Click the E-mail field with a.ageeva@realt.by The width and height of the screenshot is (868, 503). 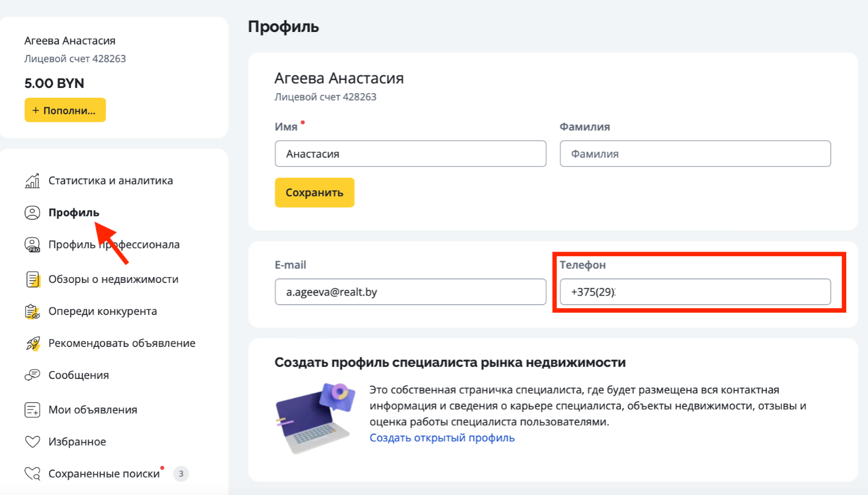(x=410, y=292)
